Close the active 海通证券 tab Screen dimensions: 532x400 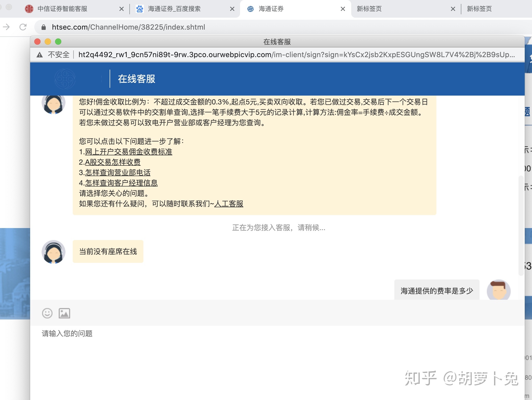[343, 9]
